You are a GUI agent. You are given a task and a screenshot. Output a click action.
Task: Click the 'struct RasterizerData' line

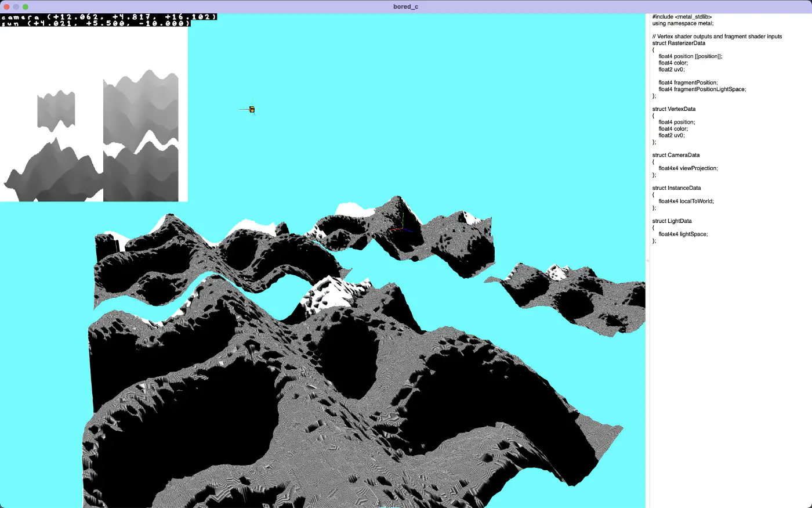coord(679,43)
